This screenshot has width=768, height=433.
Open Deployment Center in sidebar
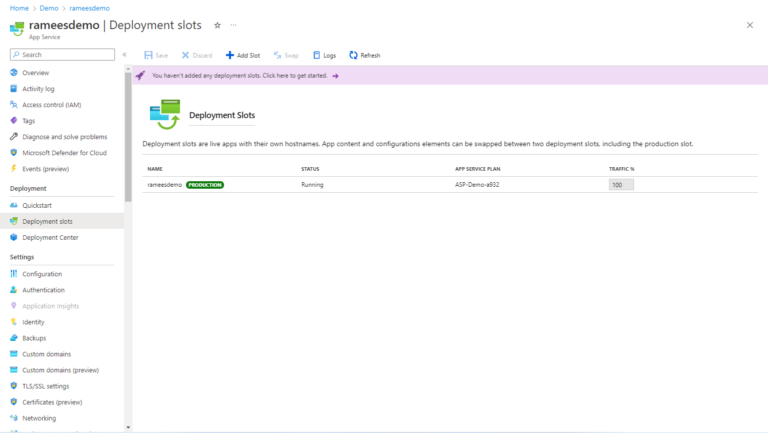(50, 237)
